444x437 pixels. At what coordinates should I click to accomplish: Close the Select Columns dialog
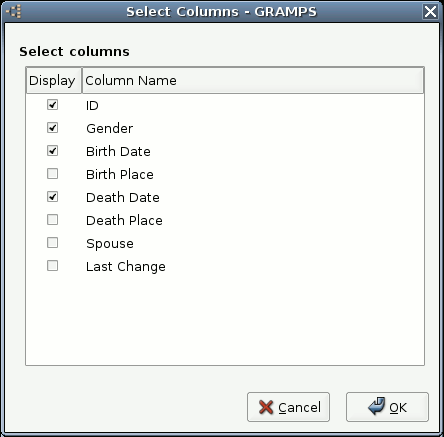430,12
